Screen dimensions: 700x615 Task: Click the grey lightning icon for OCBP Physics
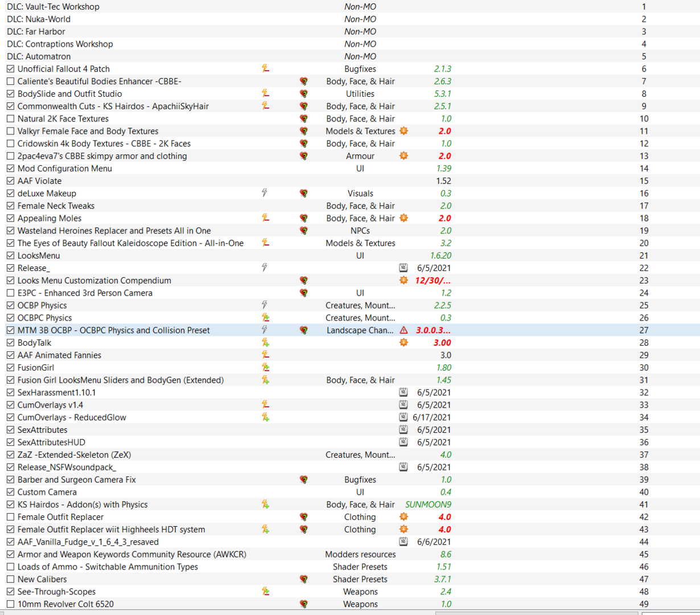[265, 305]
